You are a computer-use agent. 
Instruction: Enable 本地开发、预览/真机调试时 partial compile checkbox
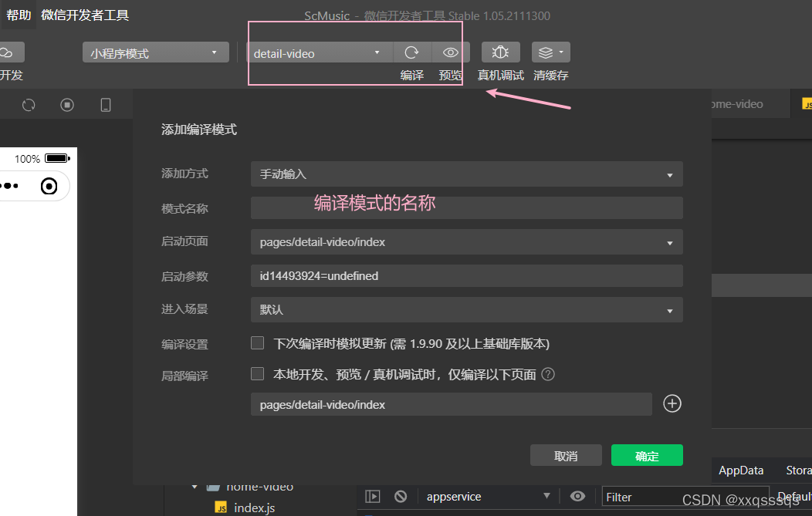click(257, 373)
